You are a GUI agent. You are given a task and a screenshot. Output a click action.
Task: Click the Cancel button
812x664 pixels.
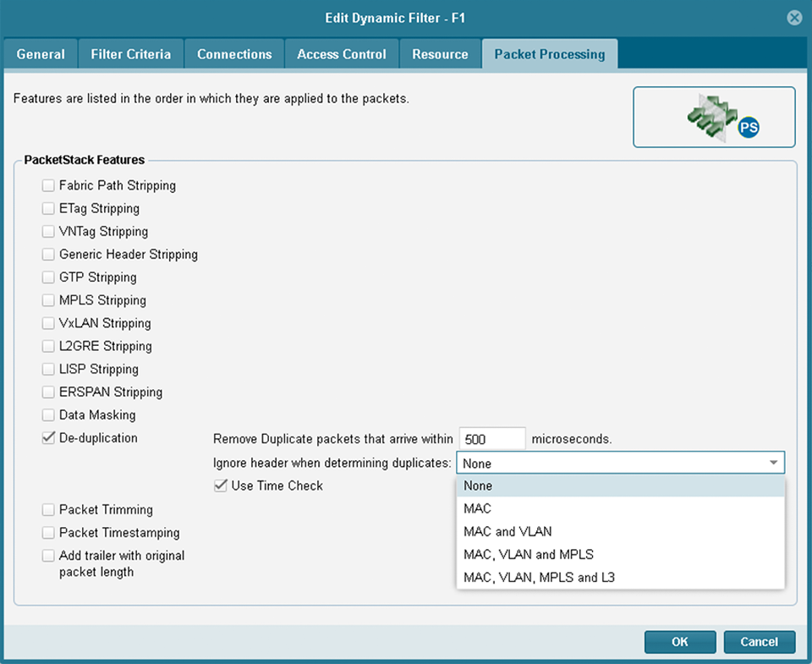click(x=759, y=642)
